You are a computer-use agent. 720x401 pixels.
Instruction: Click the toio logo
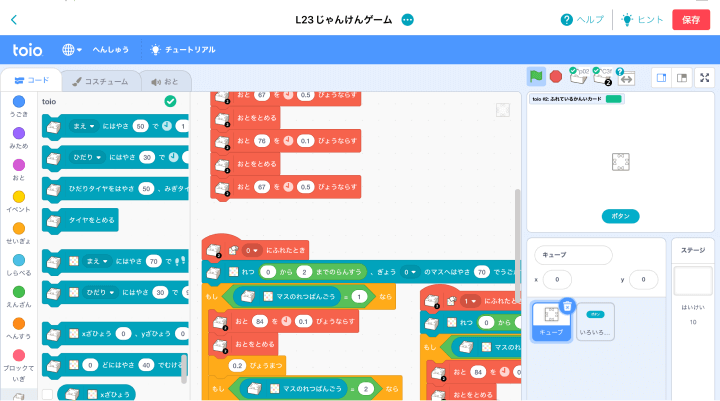tap(28, 50)
